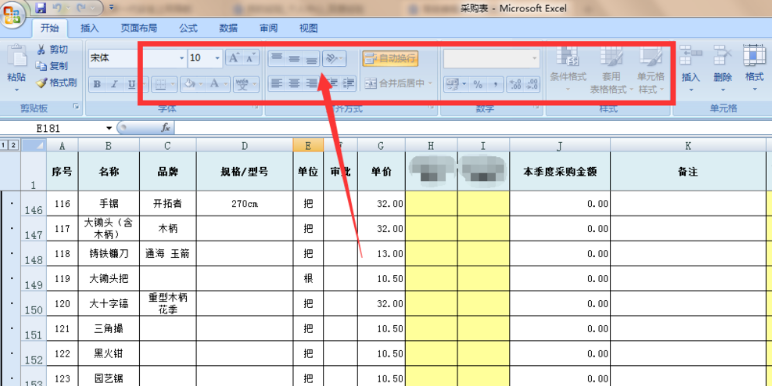Viewport: 772px width, 386px height.
Task: Click the 删除 cells button
Action: 722,68
